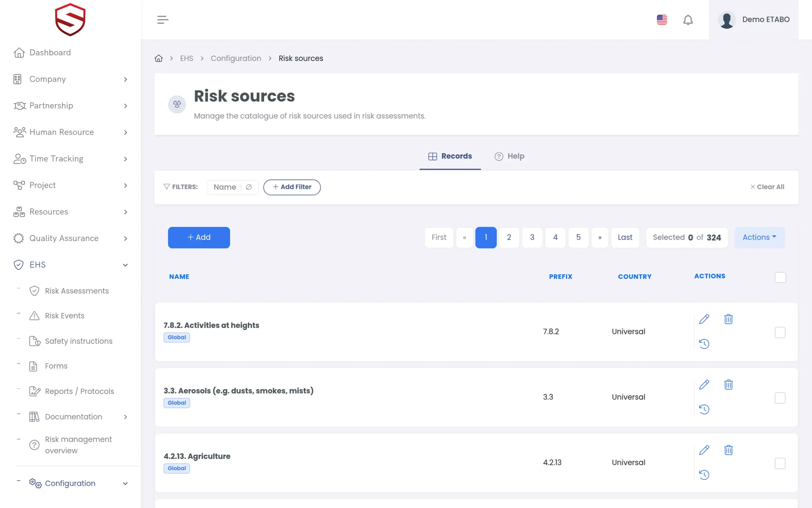View history of the Agriculture record

coord(704,475)
